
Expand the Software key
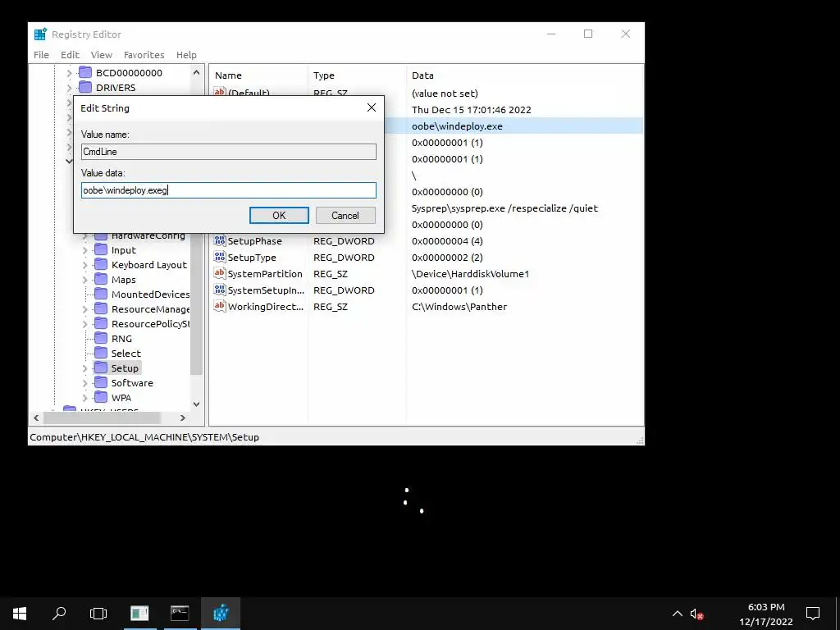[x=84, y=383]
